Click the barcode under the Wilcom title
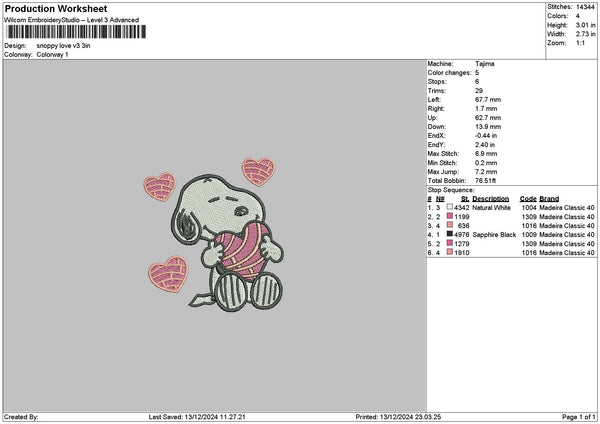The height and width of the screenshot is (424, 600). pos(76,32)
